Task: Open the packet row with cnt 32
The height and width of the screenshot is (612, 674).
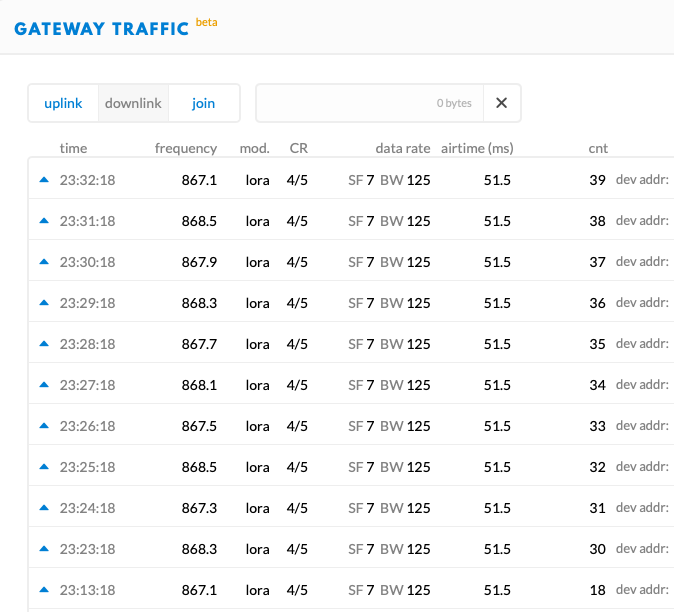Action: 351,467
